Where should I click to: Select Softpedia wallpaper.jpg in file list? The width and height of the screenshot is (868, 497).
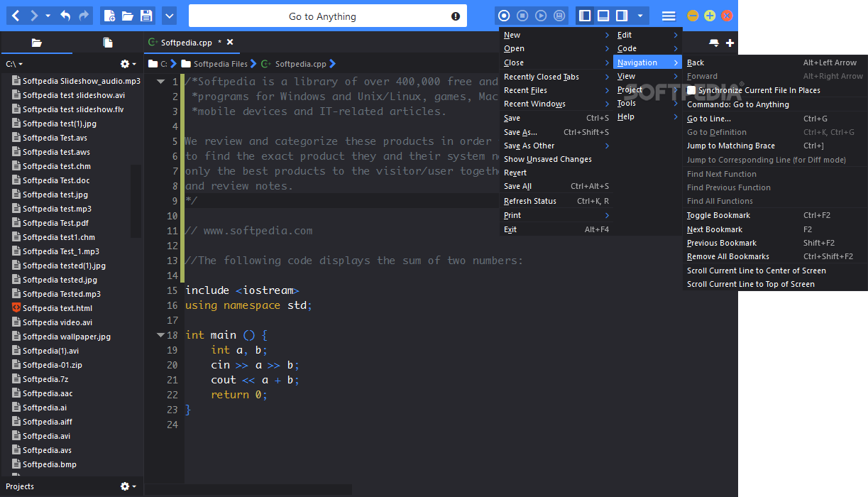click(67, 337)
